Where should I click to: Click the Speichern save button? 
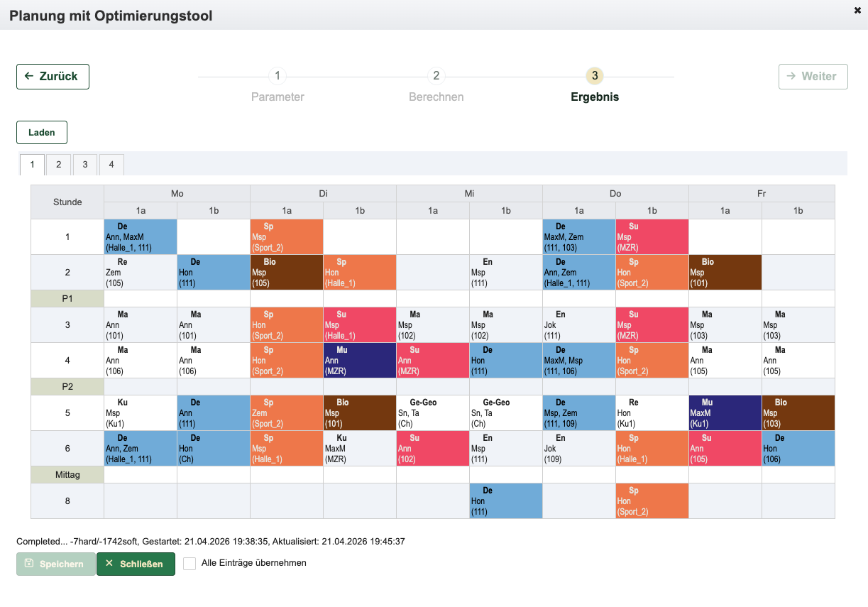tap(56, 564)
